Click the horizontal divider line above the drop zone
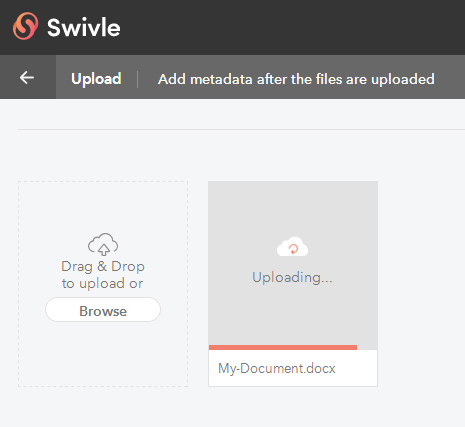This screenshot has width=465, height=427. coord(241,129)
